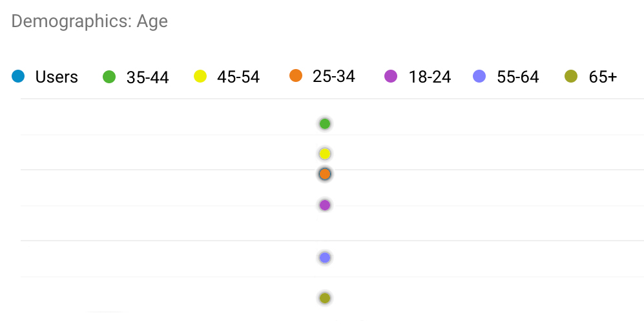Select the purple data point in chart
Image resolution: width=644 pixels, height=331 pixels.
tap(325, 205)
